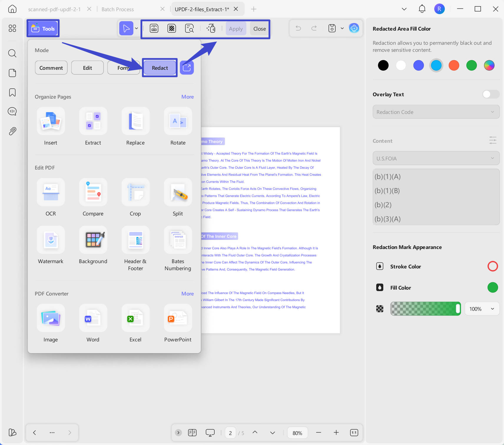Click the red Stroke Color circle
This screenshot has width=504, height=445.
click(493, 266)
